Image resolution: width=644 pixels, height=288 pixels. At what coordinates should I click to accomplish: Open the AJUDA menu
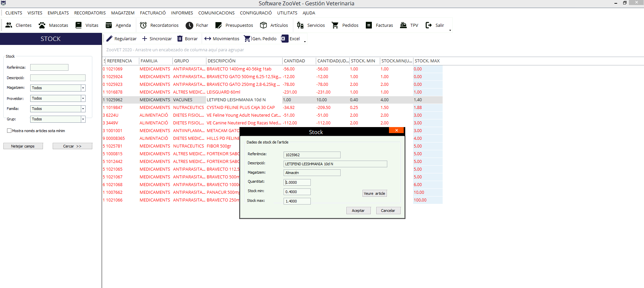(309, 13)
